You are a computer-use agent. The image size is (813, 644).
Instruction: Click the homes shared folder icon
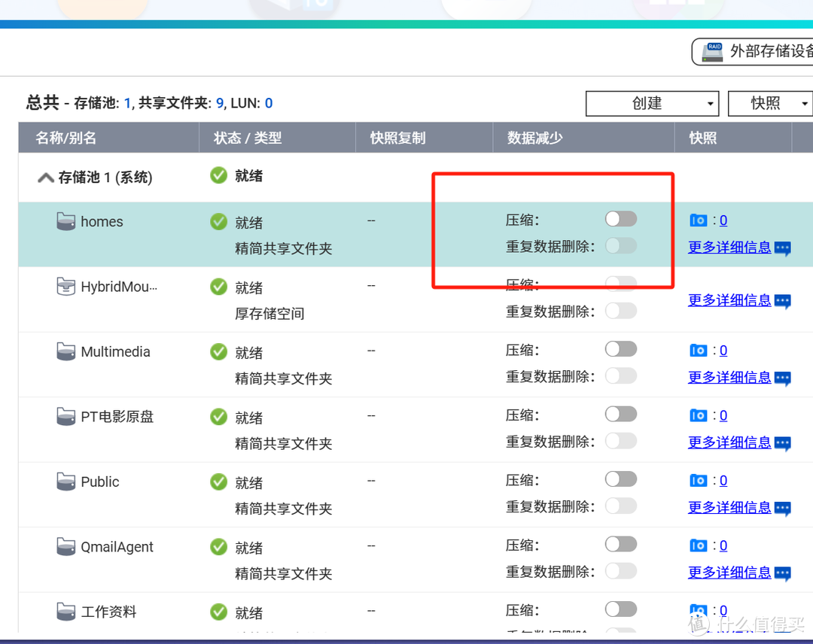tap(65, 221)
